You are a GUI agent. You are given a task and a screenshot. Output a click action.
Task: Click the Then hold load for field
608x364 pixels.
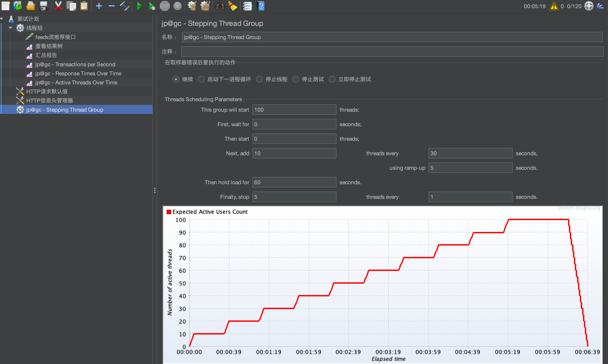pyautogui.click(x=294, y=182)
